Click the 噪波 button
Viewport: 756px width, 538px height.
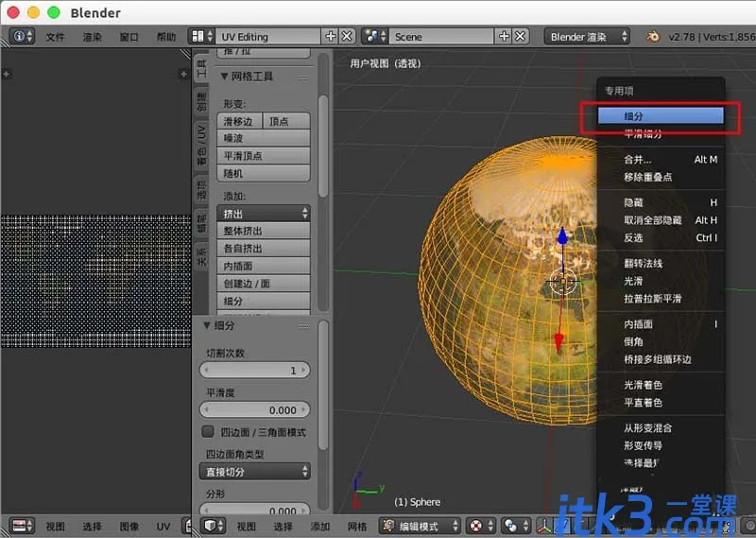264,138
